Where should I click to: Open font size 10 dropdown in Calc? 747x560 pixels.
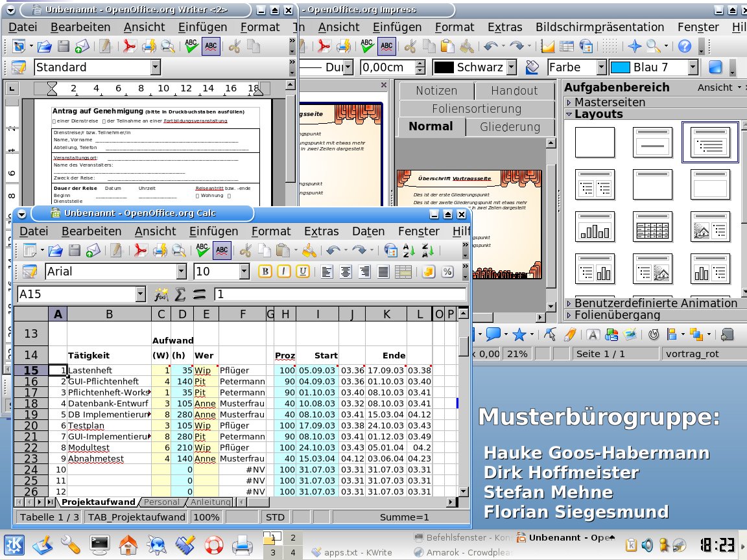click(x=244, y=272)
